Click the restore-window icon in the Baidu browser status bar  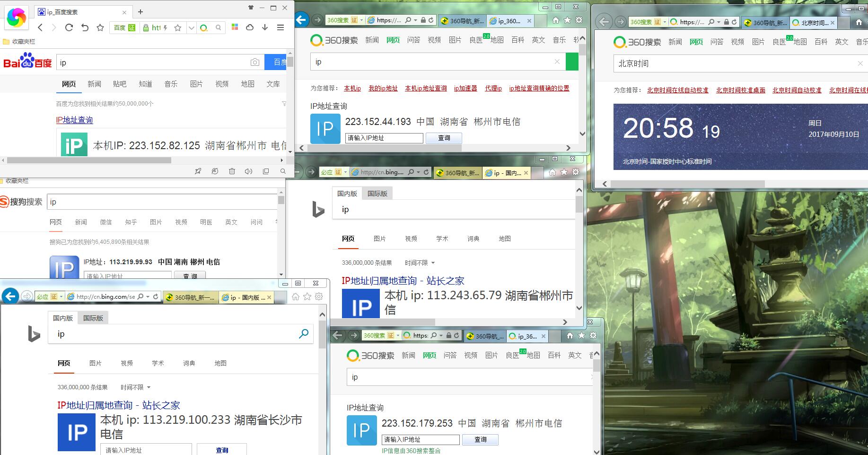tap(266, 171)
